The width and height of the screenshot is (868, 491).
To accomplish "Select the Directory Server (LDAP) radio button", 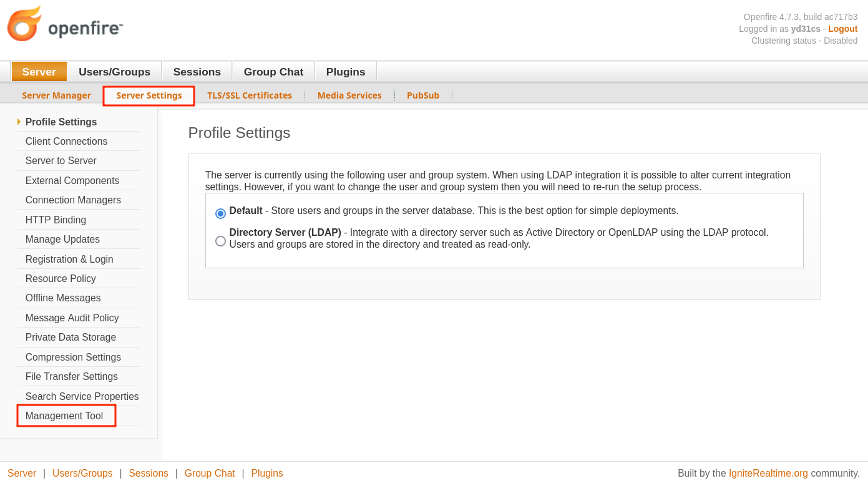I will pos(220,241).
